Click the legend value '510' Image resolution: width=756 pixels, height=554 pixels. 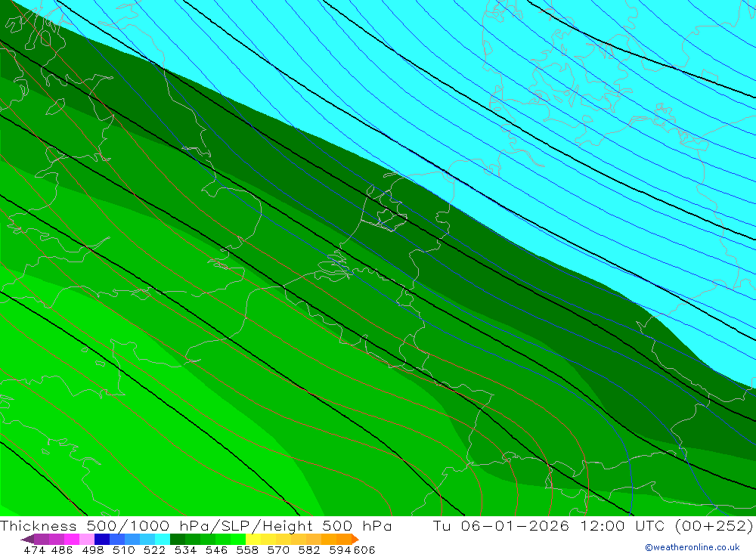(123, 549)
